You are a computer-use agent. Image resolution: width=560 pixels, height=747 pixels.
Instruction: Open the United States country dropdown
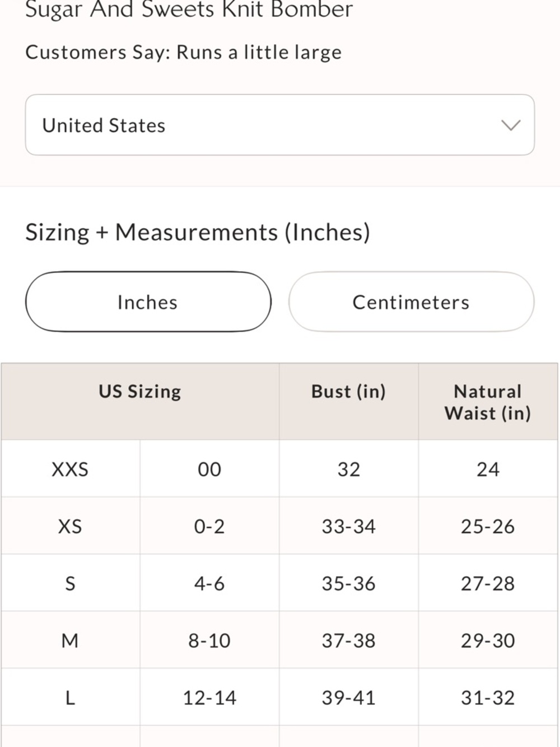point(280,125)
